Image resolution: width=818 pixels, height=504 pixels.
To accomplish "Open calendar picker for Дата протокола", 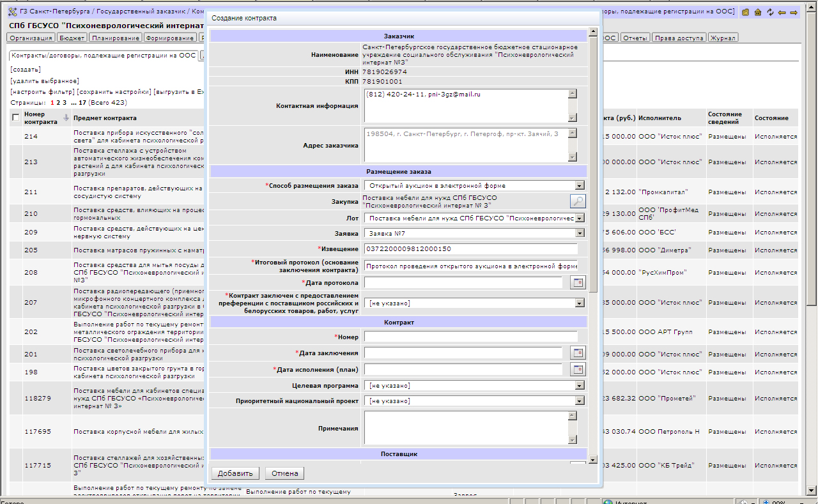I will tap(578, 282).
